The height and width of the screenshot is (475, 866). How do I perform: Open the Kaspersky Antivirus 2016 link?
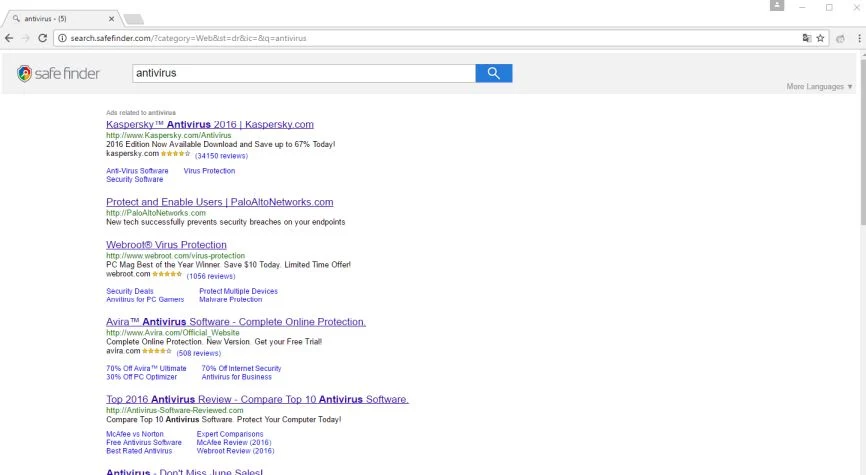tap(210, 124)
